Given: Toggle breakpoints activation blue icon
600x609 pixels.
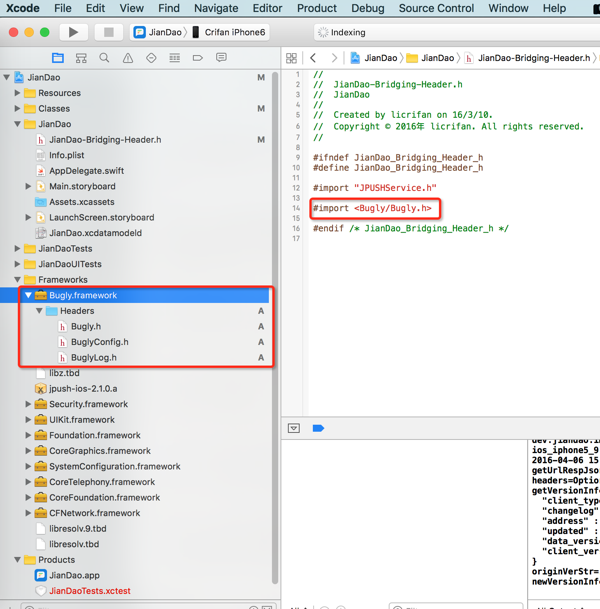Looking at the screenshot, I should point(318,428).
